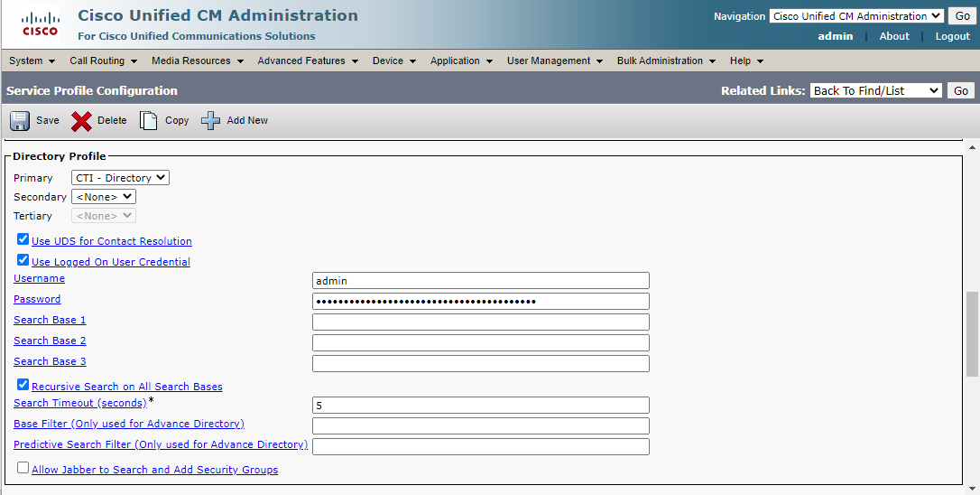The width and height of the screenshot is (980, 495).
Task: Open the Navigation dropdown
Action: 856,16
